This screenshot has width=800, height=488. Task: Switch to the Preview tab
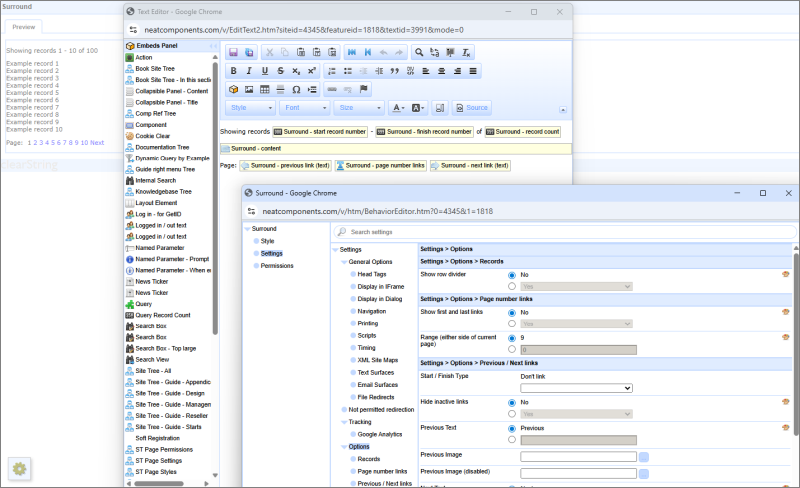click(22, 27)
